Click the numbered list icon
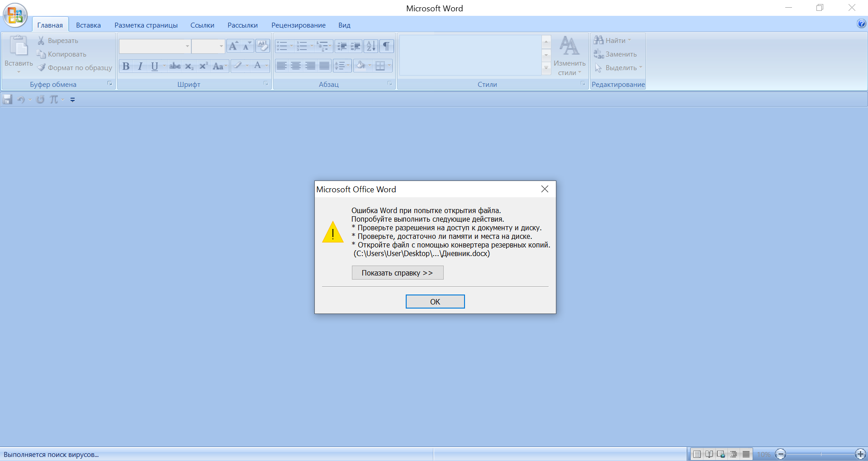Image resolution: width=868 pixels, height=461 pixels. click(302, 46)
